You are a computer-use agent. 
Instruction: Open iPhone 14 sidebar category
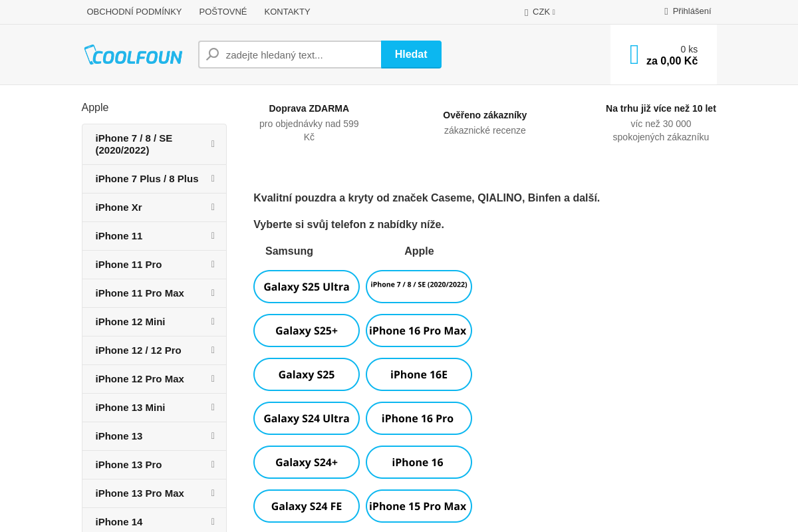[x=154, y=522]
